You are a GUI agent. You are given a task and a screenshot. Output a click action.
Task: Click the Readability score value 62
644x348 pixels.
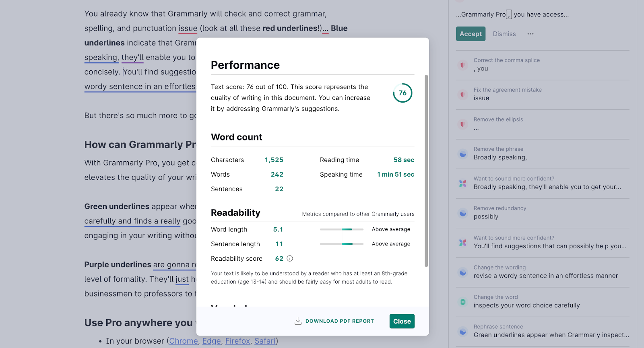point(279,258)
